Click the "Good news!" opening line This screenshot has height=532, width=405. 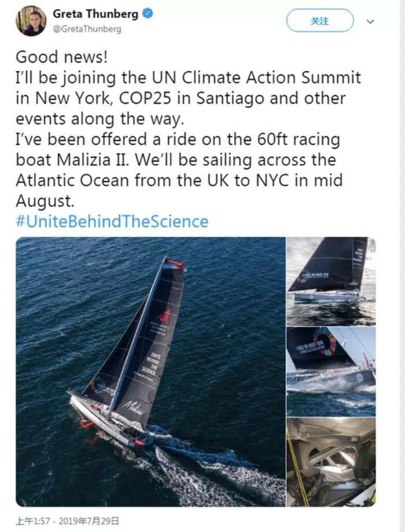(61, 56)
